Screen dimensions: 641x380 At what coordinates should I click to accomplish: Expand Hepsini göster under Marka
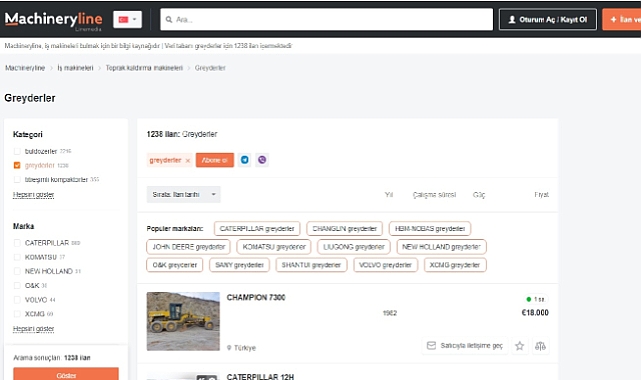pyautogui.click(x=34, y=329)
